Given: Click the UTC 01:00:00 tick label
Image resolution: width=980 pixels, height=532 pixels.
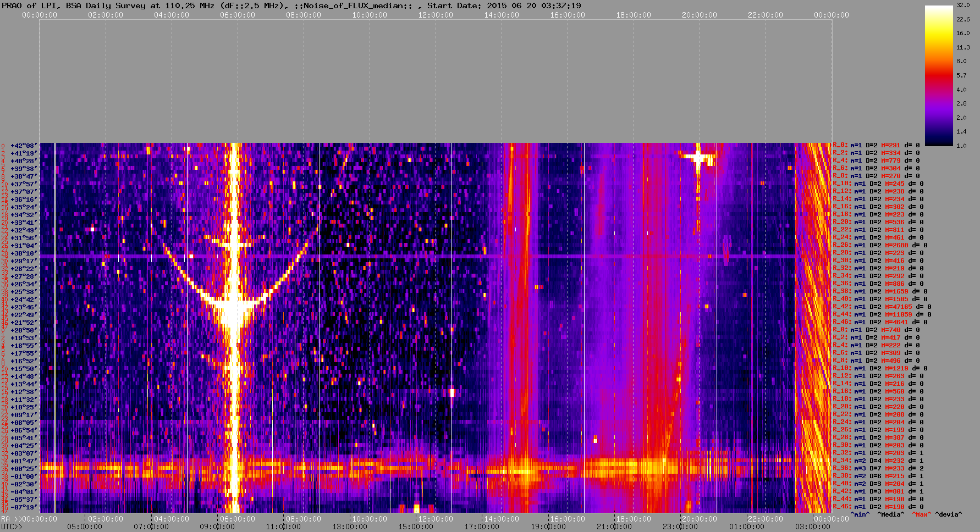Looking at the screenshot, I should click(x=747, y=527).
